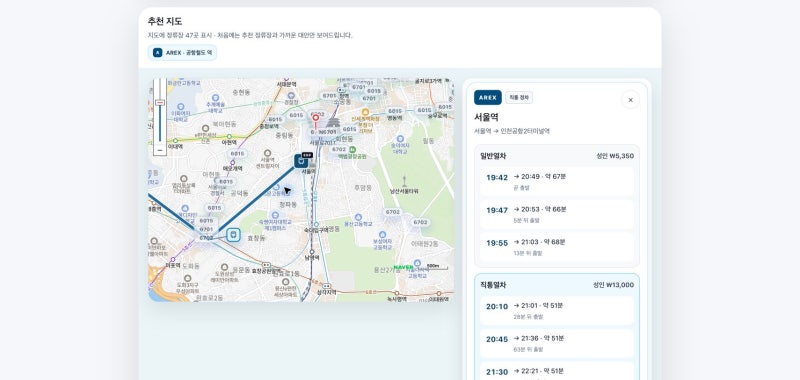Click the 서울역센트럴자이 apartment icon
This screenshot has width=800, height=380.
267,153
